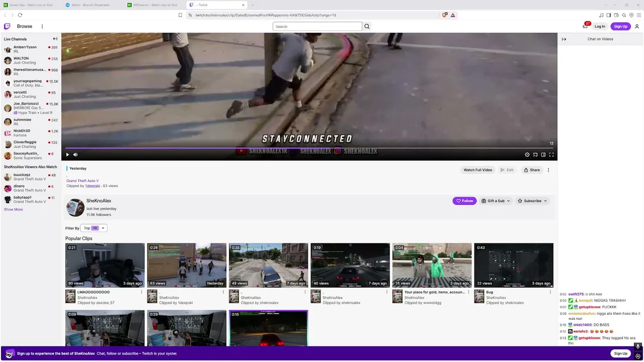Open the 0:35 clip thumbnail with 49 views
The width and height of the screenshot is (644, 362).
pyautogui.click(x=269, y=265)
